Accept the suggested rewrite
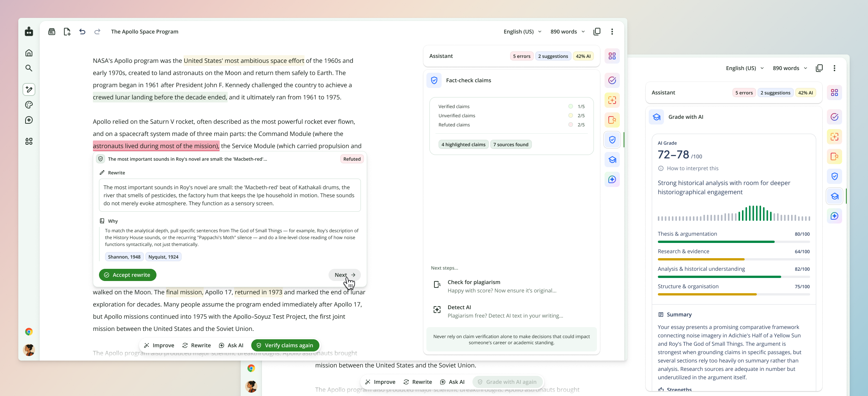Image resolution: width=868 pixels, height=396 pixels. (128, 275)
